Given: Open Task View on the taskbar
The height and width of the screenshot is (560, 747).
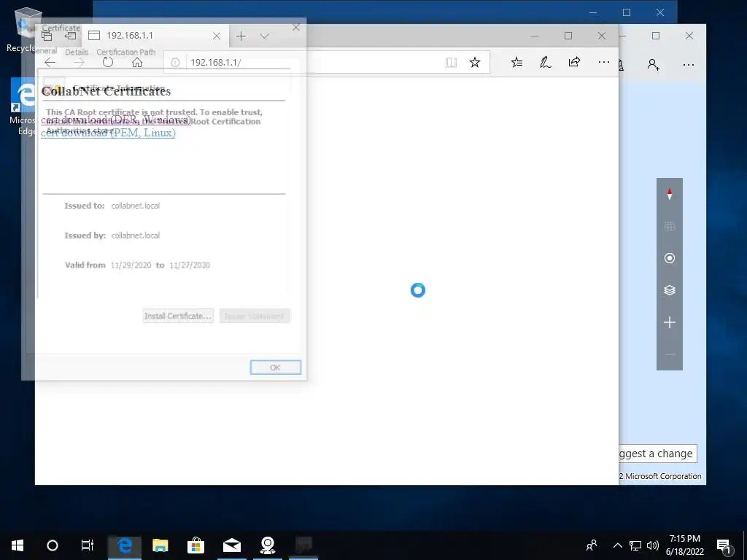Looking at the screenshot, I should (x=88, y=545).
